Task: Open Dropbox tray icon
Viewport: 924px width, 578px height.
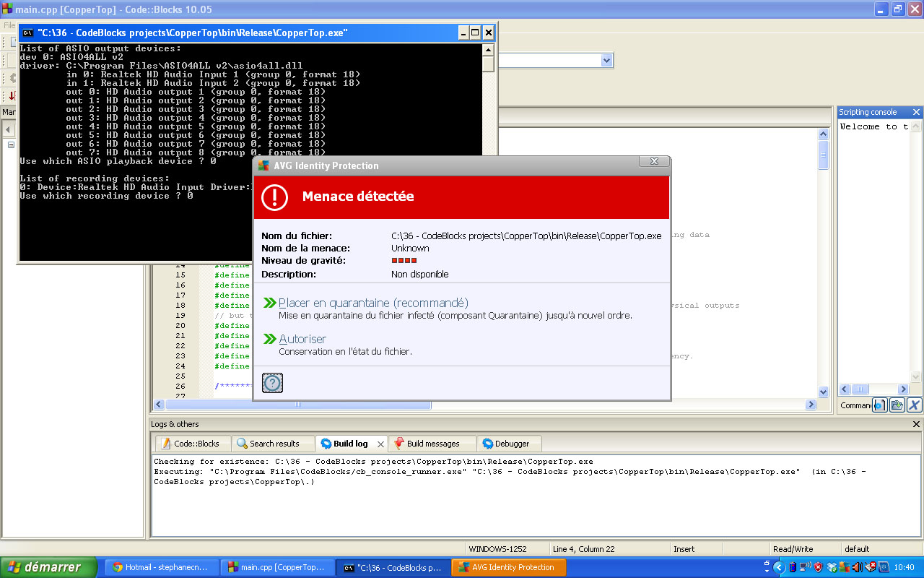Action: pos(832,567)
